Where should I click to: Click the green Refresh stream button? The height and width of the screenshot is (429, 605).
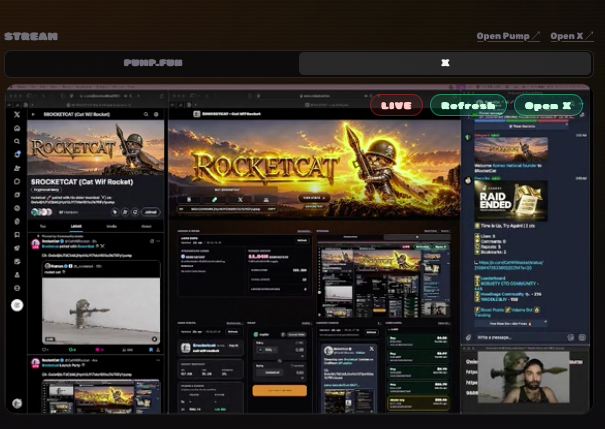click(x=468, y=105)
